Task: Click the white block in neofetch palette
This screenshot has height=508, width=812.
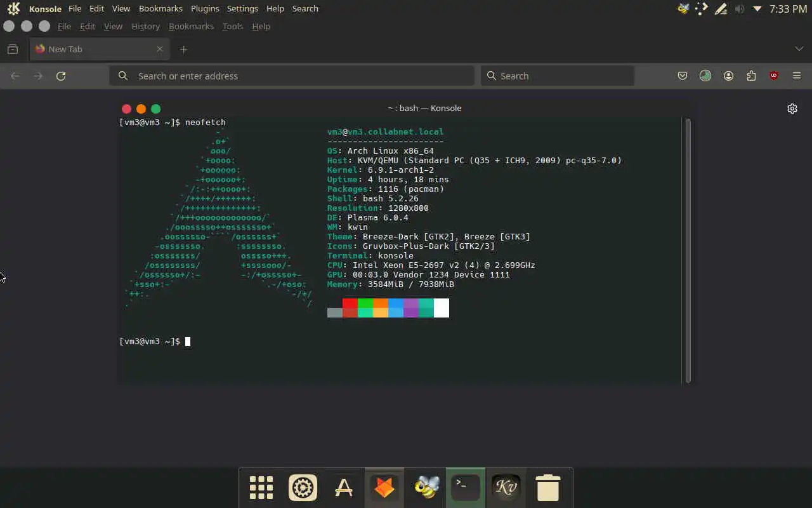Action: [442, 308]
